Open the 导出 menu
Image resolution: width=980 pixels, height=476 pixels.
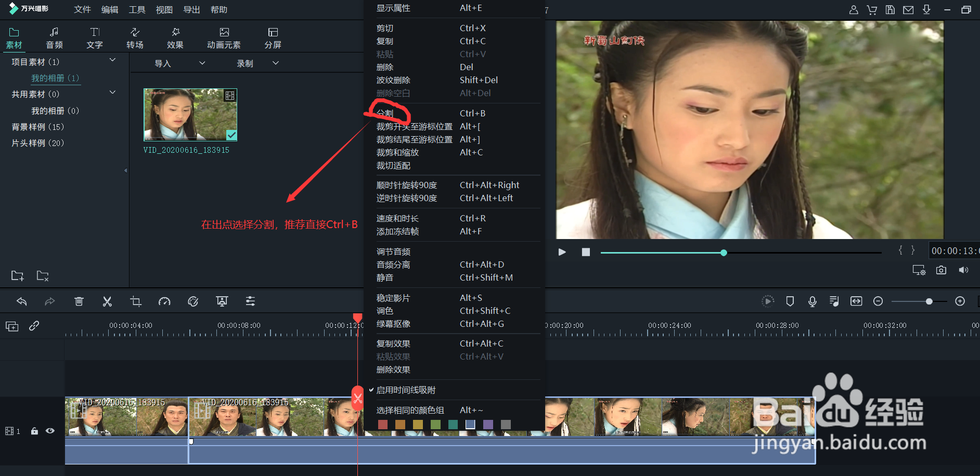191,10
